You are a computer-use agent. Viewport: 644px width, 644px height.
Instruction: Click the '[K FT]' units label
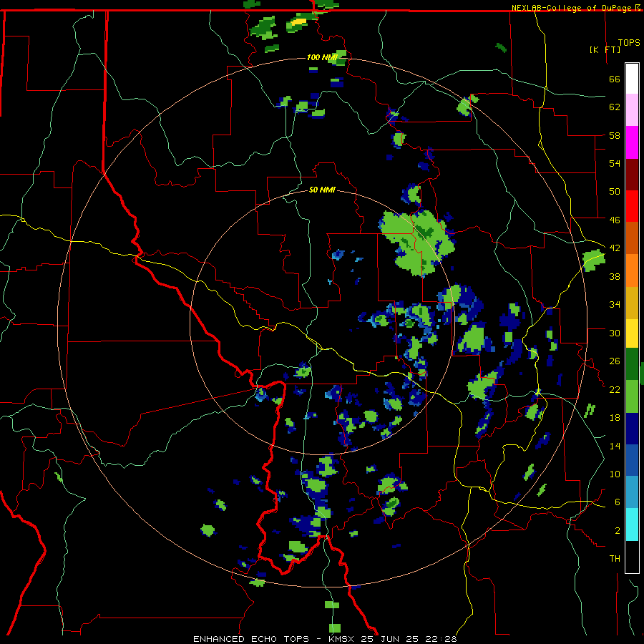pos(605,49)
